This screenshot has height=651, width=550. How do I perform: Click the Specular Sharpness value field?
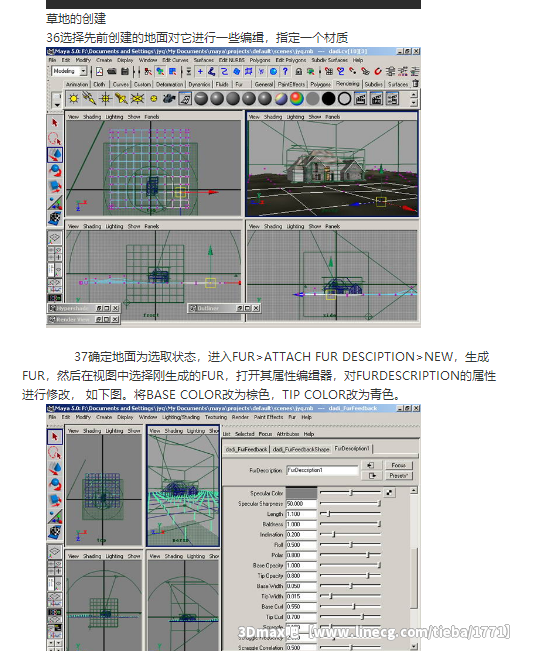point(301,504)
